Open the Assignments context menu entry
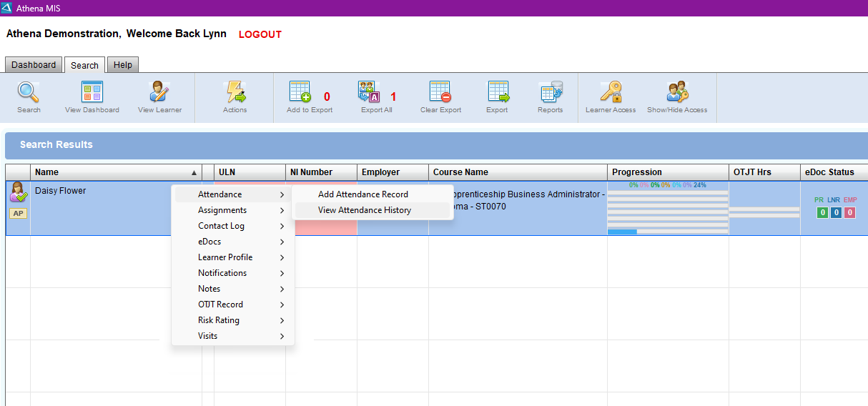This screenshot has height=406, width=868. click(232, 210)
